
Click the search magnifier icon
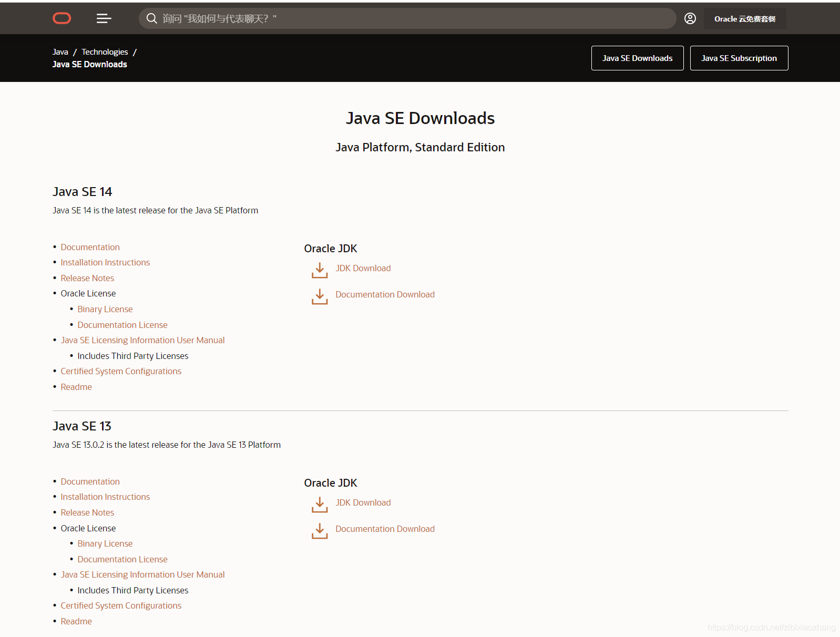[151, 18]
